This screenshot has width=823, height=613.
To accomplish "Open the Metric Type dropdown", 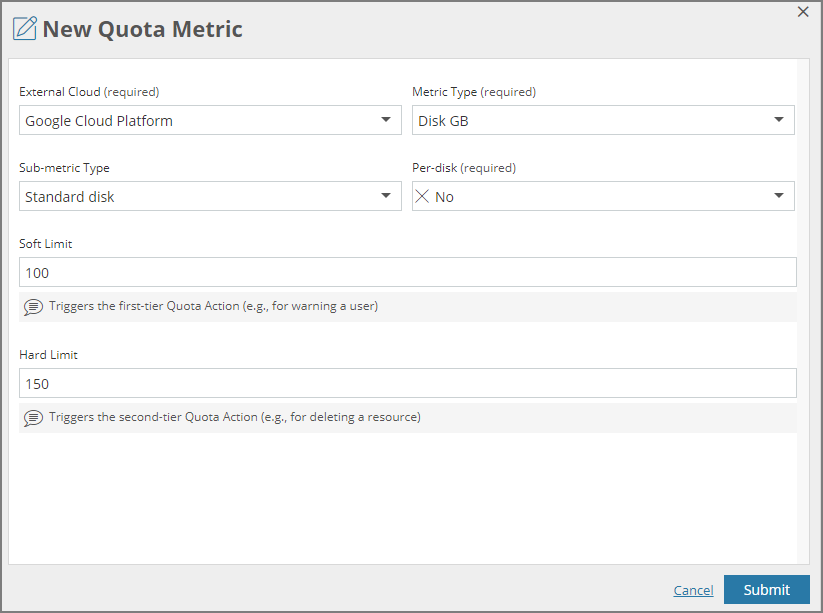I will 600,119.
